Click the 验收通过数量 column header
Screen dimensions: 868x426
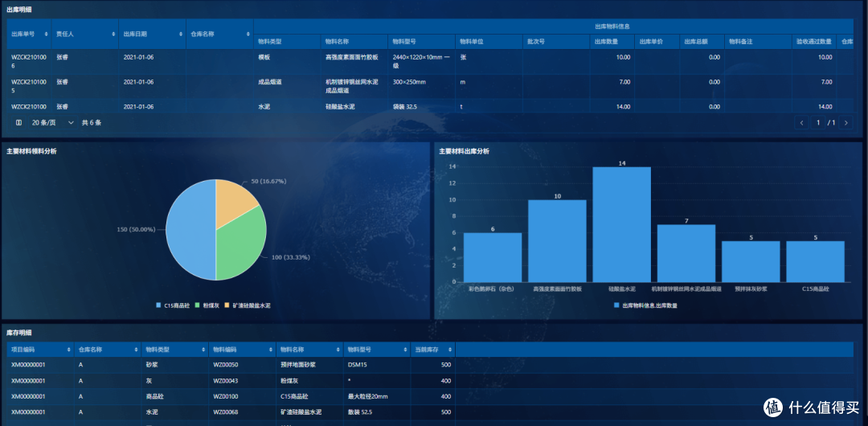pyautogui.click(x=814, y=42)
